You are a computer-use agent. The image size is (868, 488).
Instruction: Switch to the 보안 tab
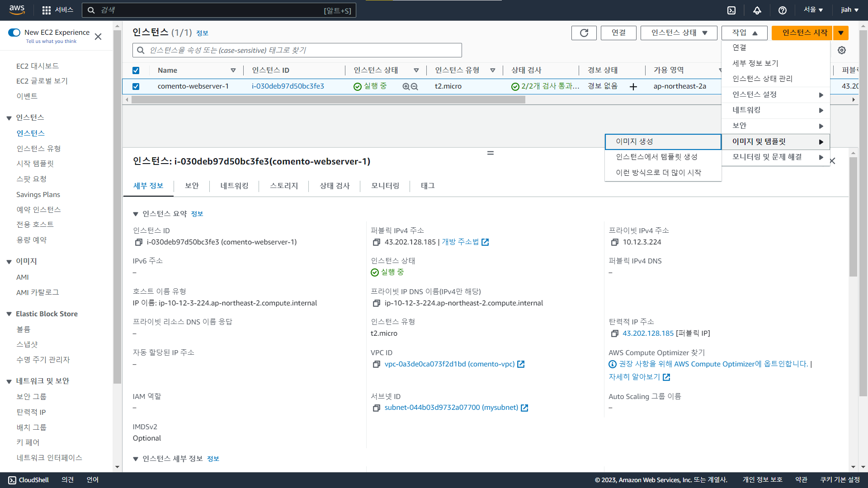pyautogui.click(x=192, y=186)
